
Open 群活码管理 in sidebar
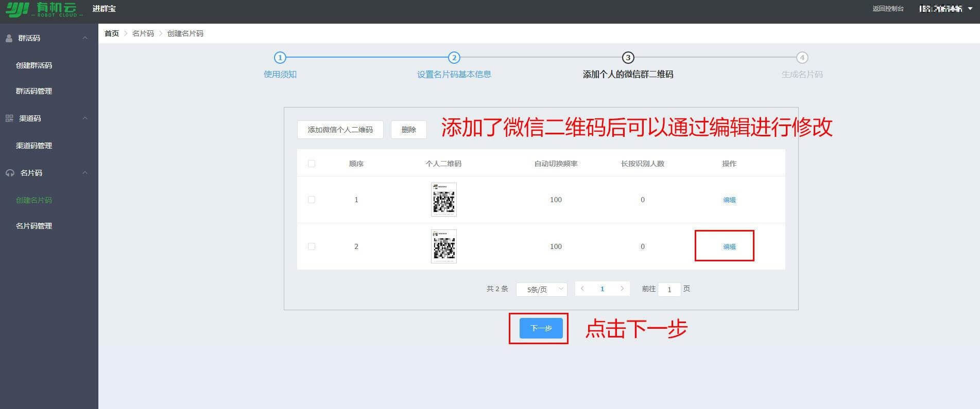click(34, 91)
